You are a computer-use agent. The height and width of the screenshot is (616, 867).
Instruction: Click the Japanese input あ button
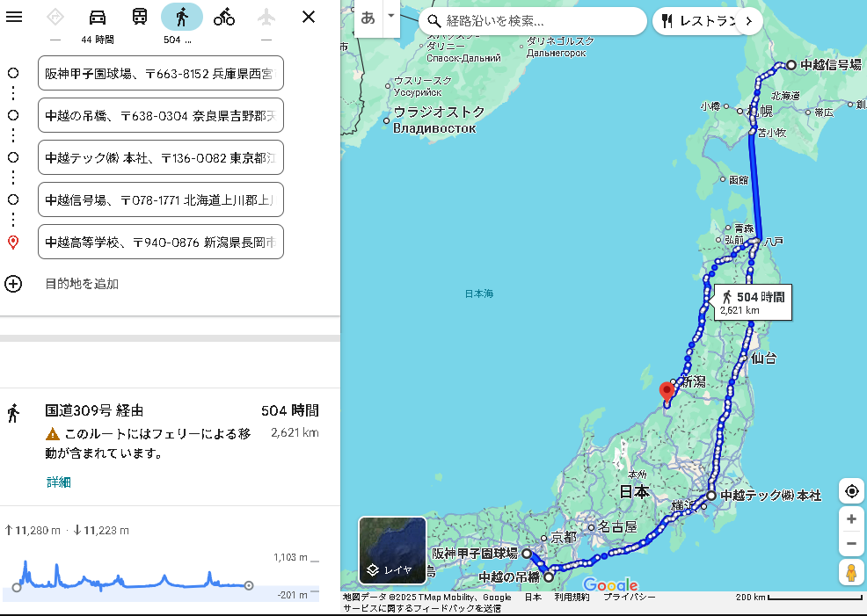click(368, 18)
